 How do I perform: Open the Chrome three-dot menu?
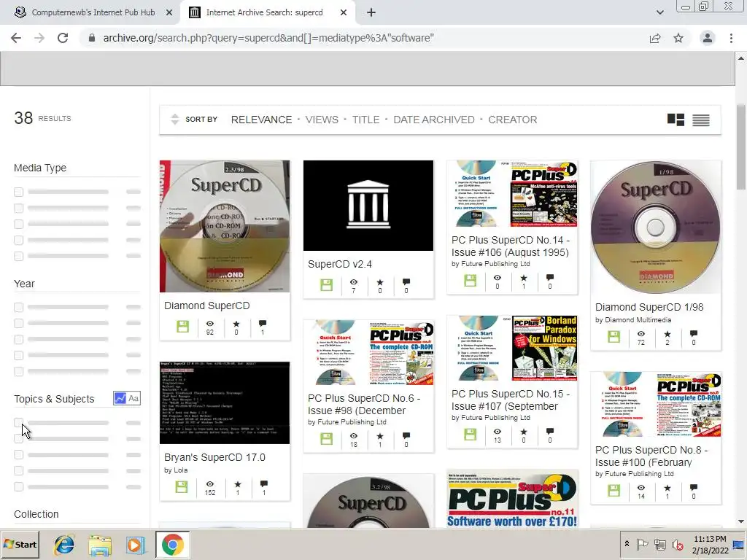731,38
